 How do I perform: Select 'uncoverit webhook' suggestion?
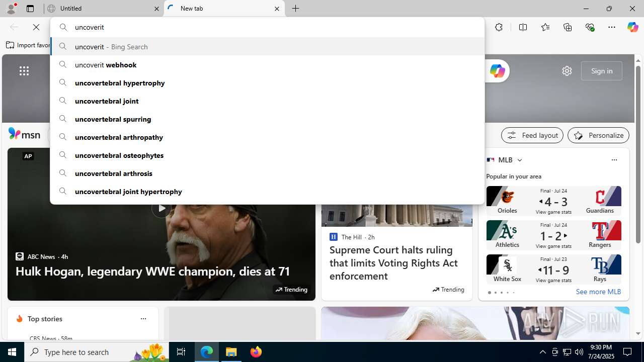point(268,64)
